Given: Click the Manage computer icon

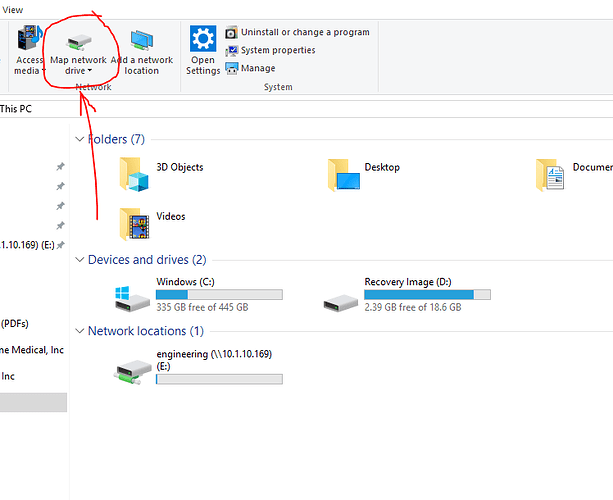Looking at the screenshot, I should pos(231,68).
